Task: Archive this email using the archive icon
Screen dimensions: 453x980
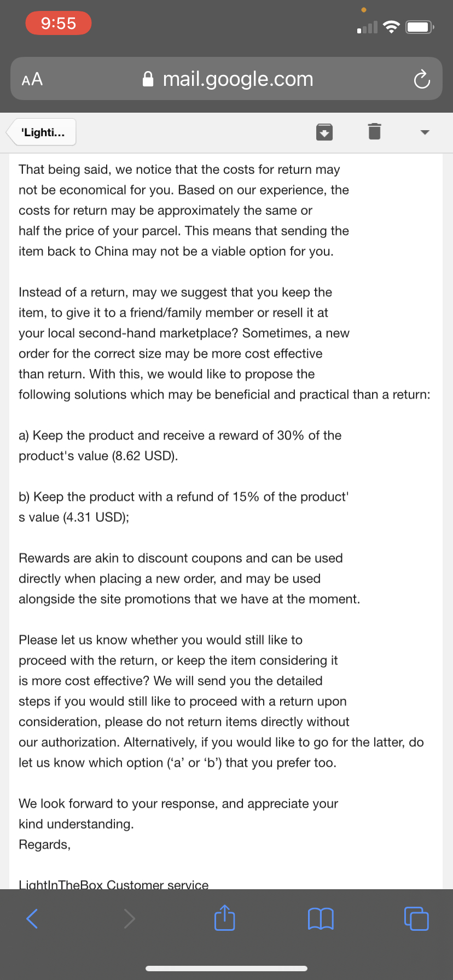Action: [x=324, y=132]
